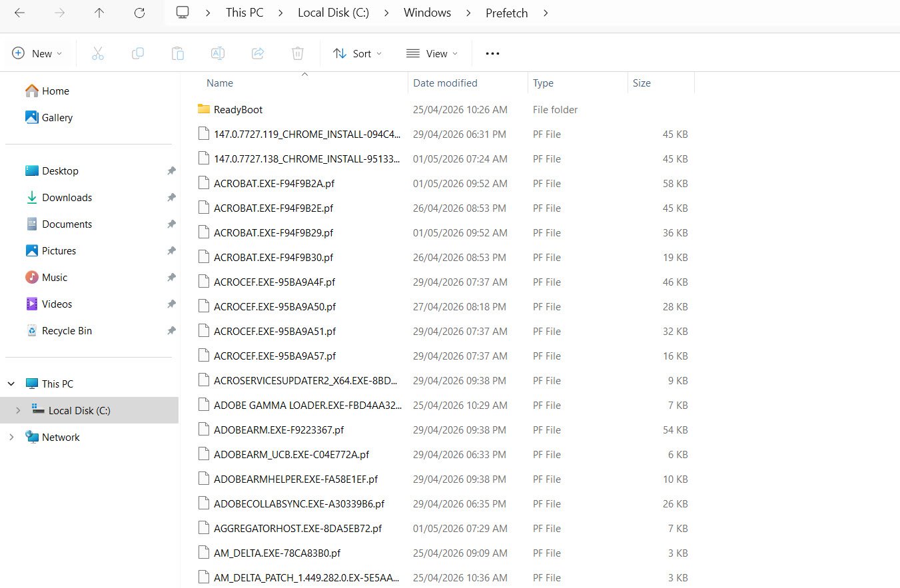Image resolution: width=900 pixels, height=588 pixels.
Task: Click the pin icon next to Documents
Action: click(171, 224)
